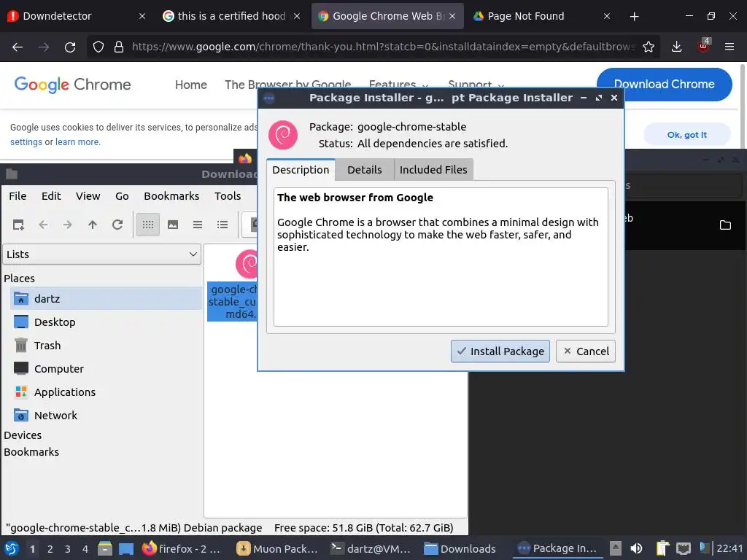The height and width of the screenshot is (560, 747).
Task: Click the Firefox forward arrow
Action: pos(44,47)
